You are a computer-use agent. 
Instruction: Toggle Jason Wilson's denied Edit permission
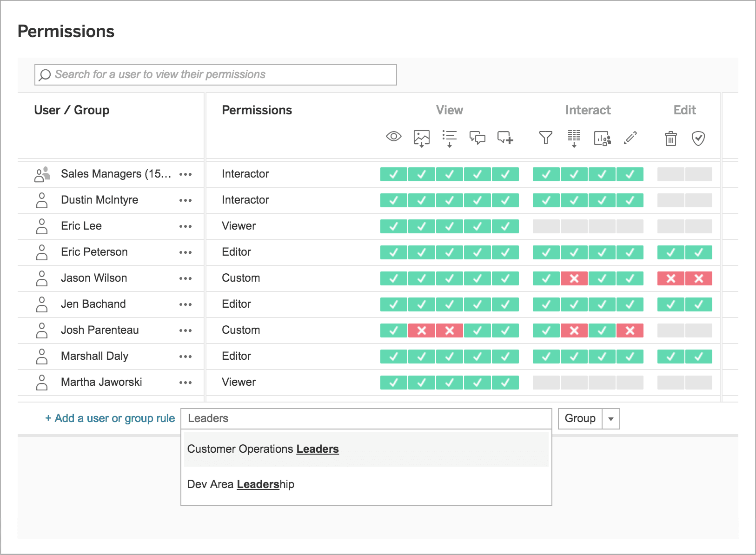pyautogui.click(x=670, y=278)
